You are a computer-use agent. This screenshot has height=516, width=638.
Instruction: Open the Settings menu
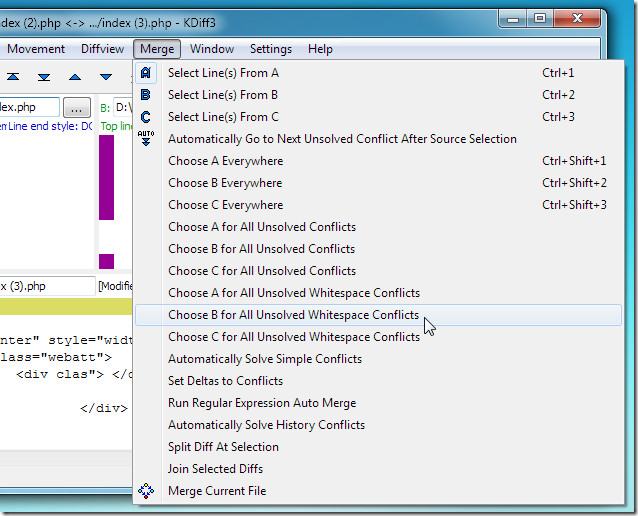(x=271, y=49)
